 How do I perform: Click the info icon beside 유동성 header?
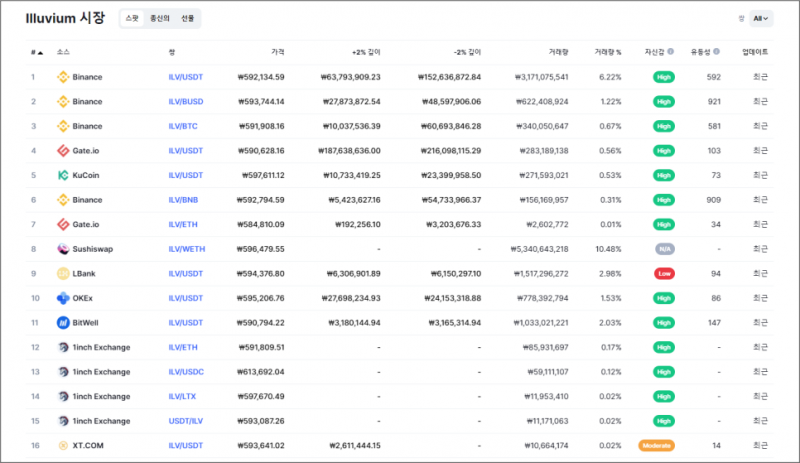pyautogui.click(x=716, y=52)
